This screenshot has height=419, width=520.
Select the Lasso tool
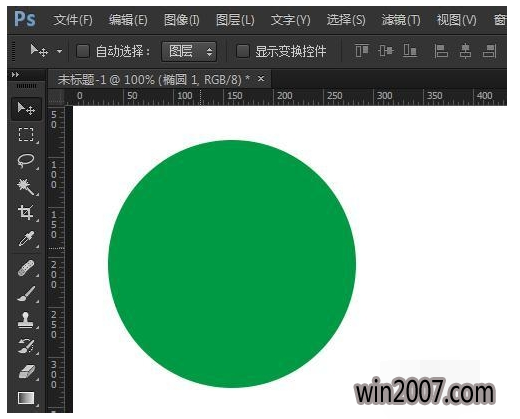coord(26,161)
